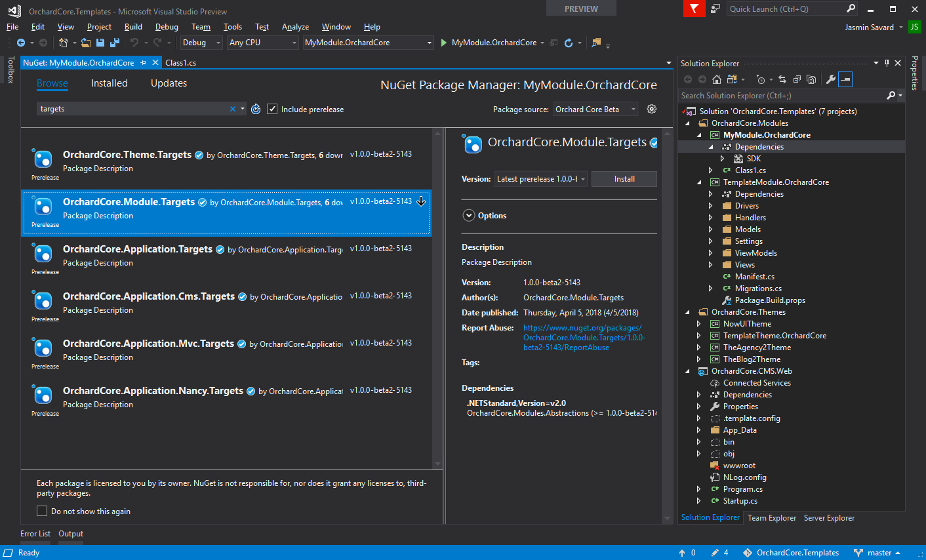Switch to the Class1.cs document tab
The image size is (926, 560).
coord(181,63)
